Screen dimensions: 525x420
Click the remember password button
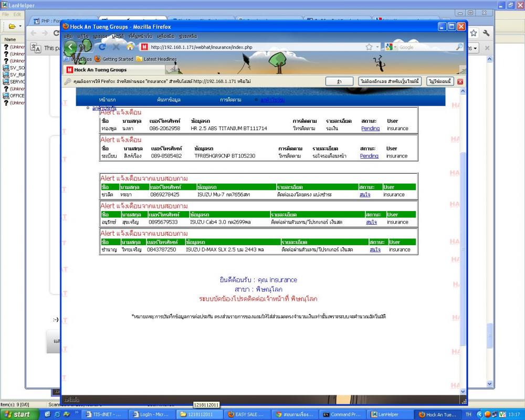[x=339, y=81]
